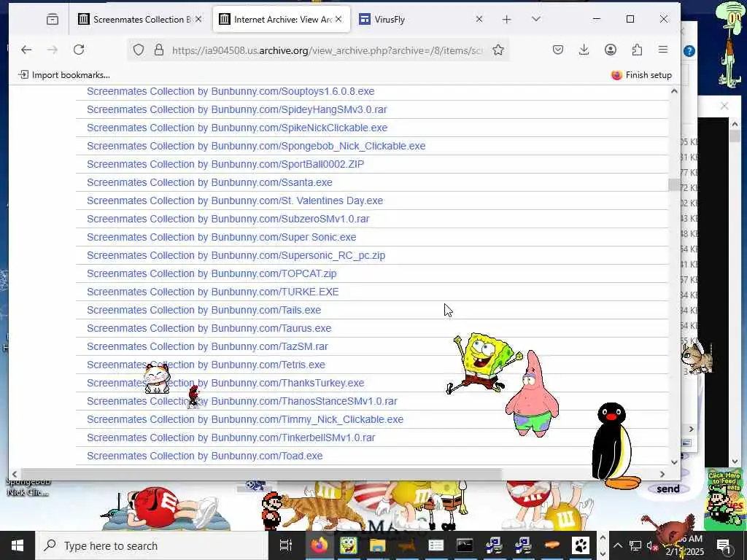This screenshot has width=747, height=560.
Task: Open the paw print taskbar icon
Action: click(x=581, y=545)
